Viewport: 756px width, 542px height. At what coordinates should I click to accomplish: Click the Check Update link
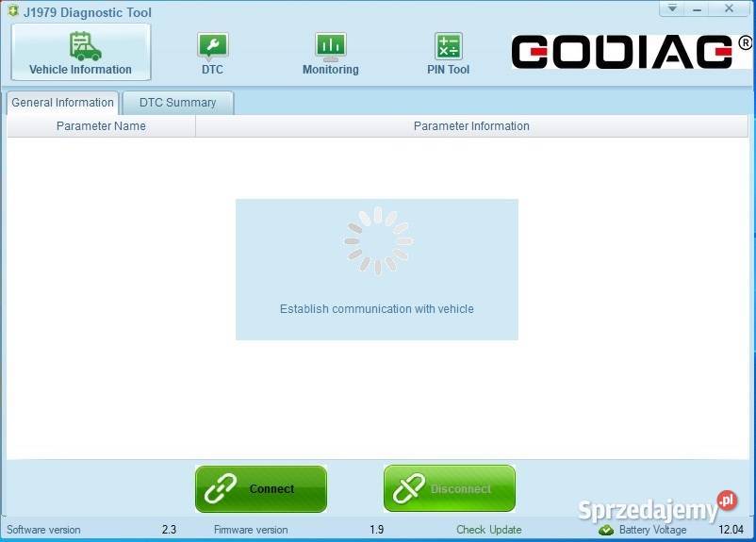point(489,530)
